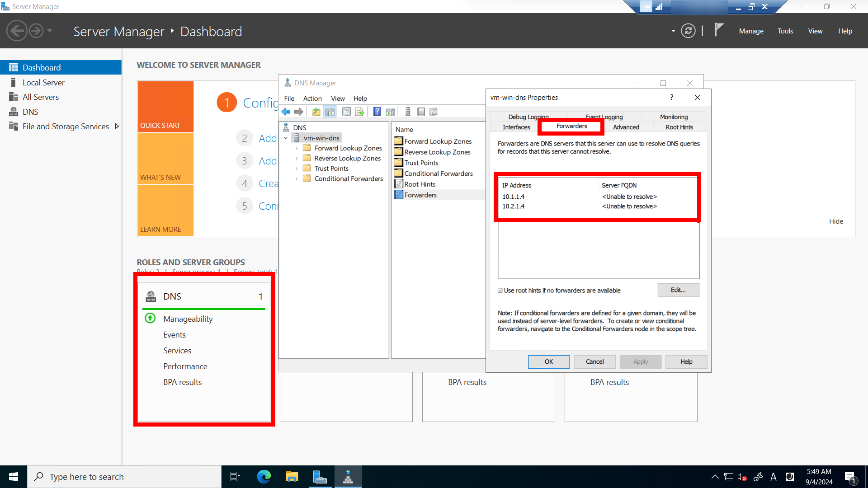Open BPA results in DNS role tile
Image resolution: width=868 pixels, height=488 pixels.
click(183, 382)
